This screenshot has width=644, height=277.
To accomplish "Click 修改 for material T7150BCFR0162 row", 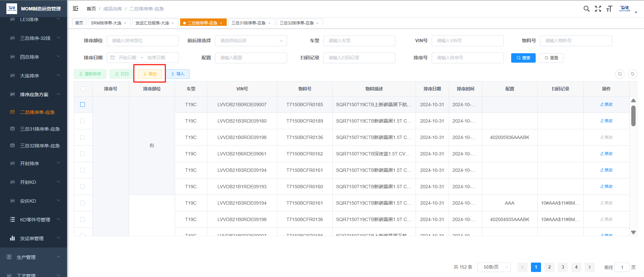I will (x=606, y=154).
